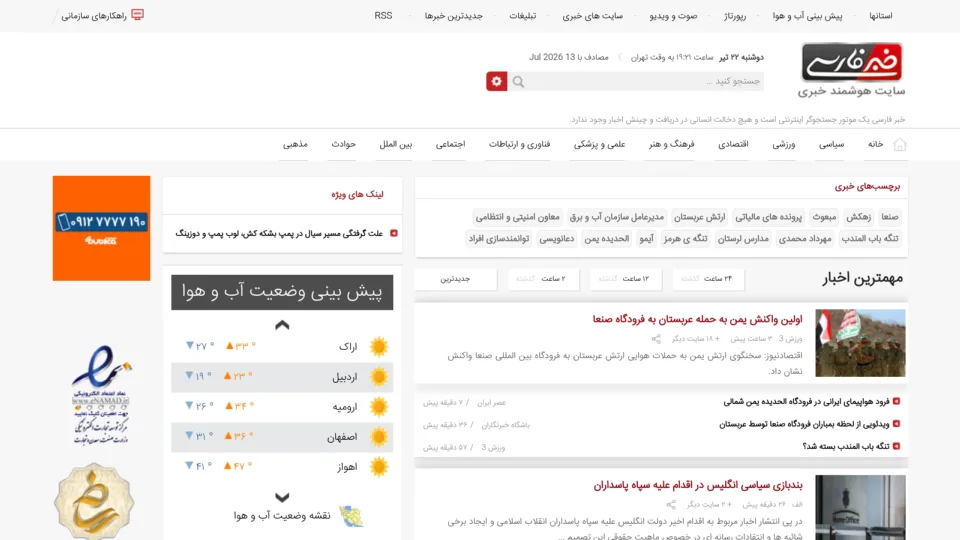Go to مذهبی news category
This screenshot has width=960, height=540.
(295, 144)
